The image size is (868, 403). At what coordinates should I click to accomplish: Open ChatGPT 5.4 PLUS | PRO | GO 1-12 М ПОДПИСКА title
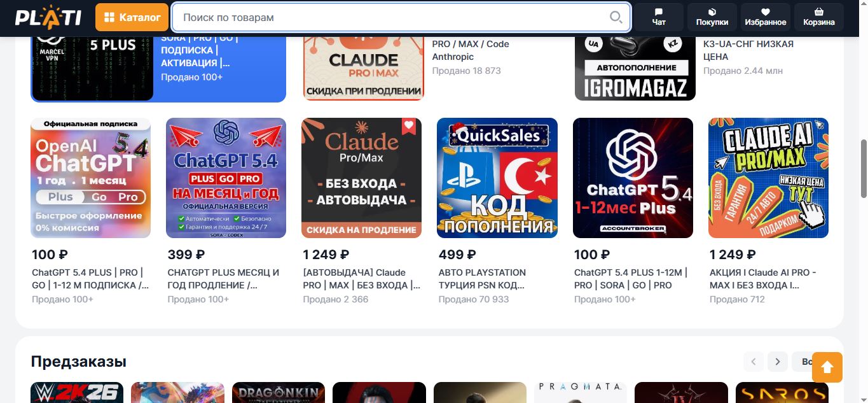(91, 279)
